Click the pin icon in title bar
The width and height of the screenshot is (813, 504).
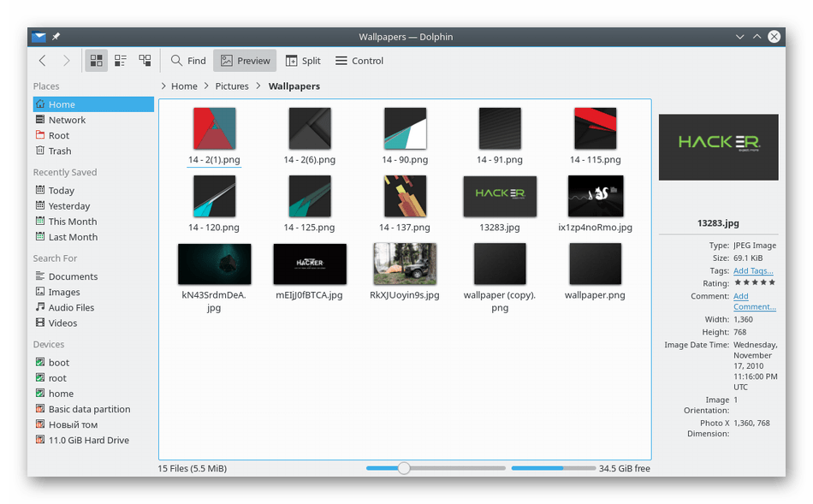pyautogui.click(x=56, y=36)
